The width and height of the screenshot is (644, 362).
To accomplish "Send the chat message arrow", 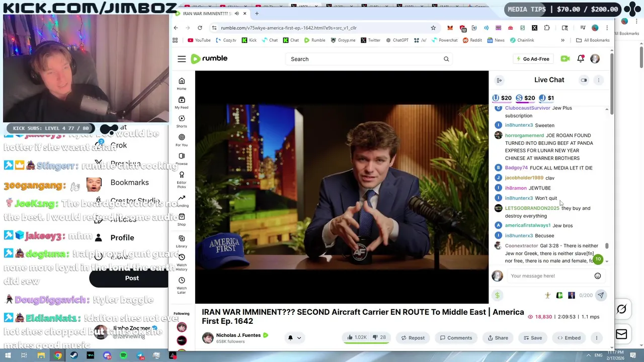I will coord(601,295).
